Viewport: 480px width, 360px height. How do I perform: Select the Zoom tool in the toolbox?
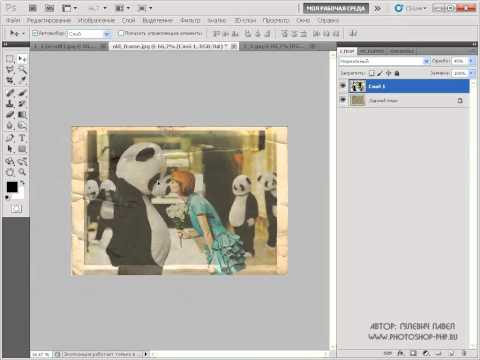point(22,172)
